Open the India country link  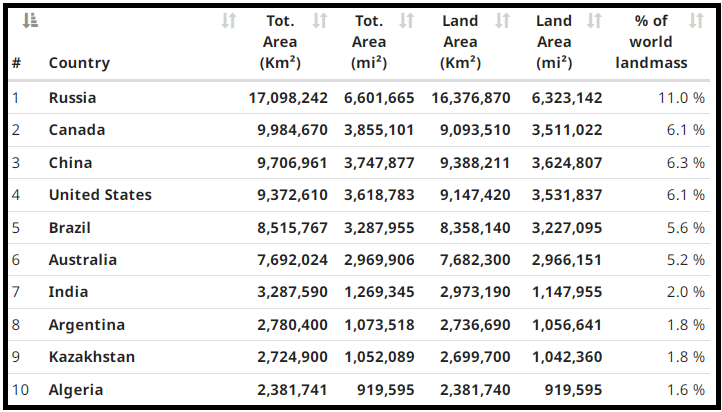[x=68, y=292]
